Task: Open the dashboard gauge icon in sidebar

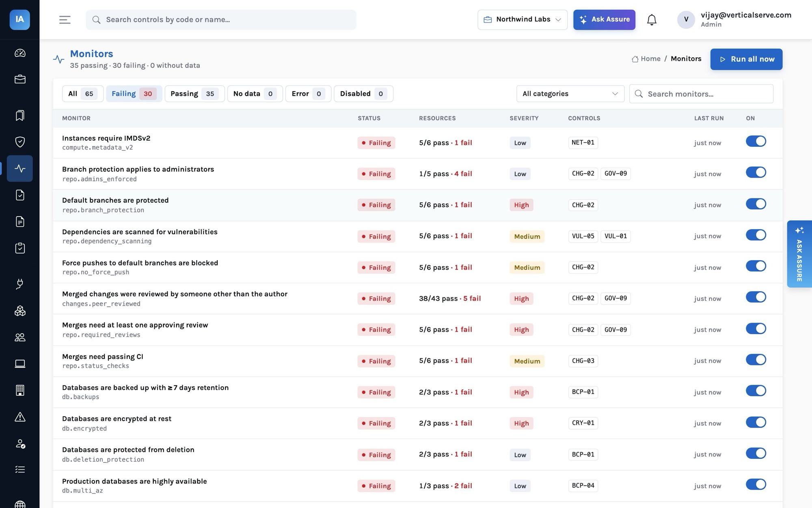Action: pos(20,53)
